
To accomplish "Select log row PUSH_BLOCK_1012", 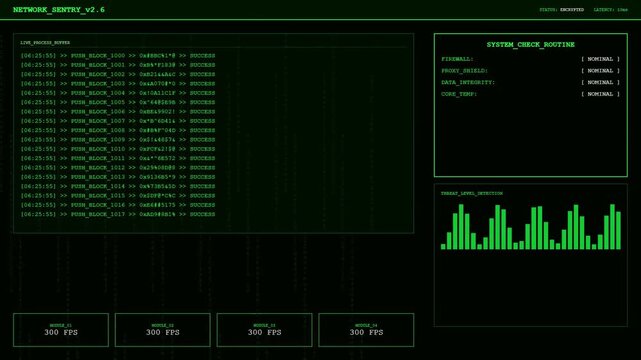I will pos(118,168).
